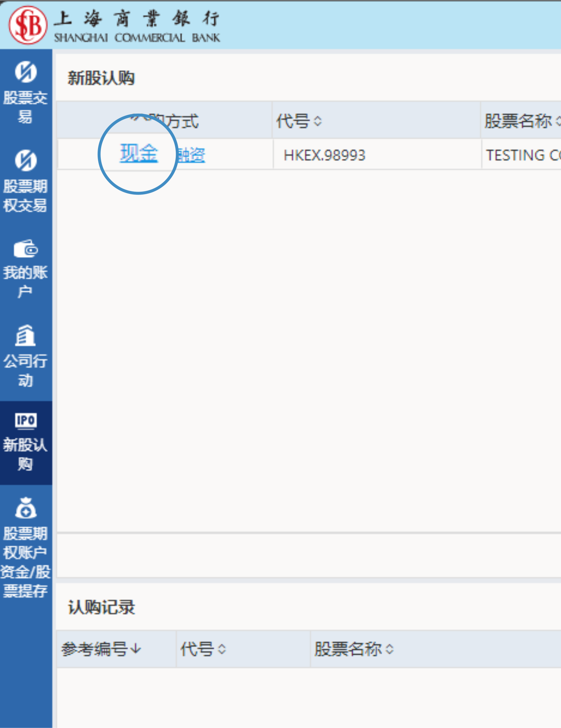This screenshot has width=561, height=728.
Task: Click the 融资 margin subscription link
Action: pos(191,155)
